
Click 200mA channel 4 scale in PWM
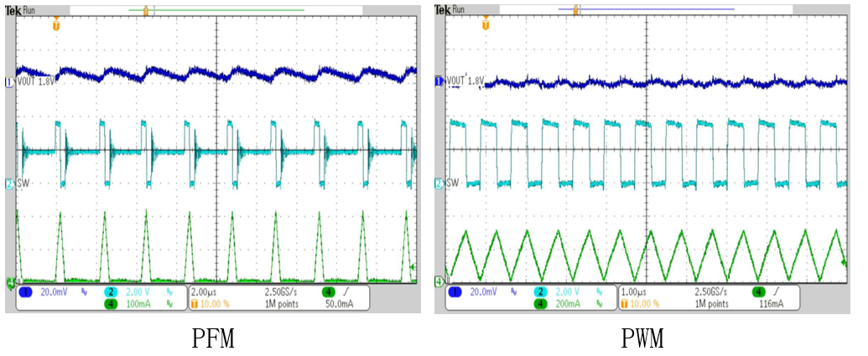click(568, 302)
